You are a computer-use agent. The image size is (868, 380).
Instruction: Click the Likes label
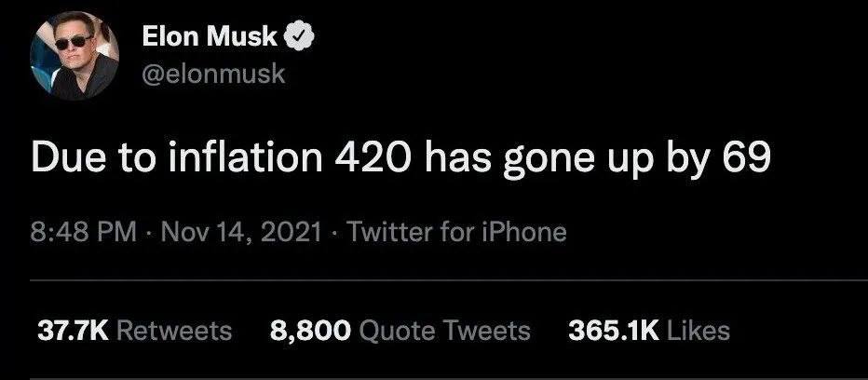pos(699,331)
